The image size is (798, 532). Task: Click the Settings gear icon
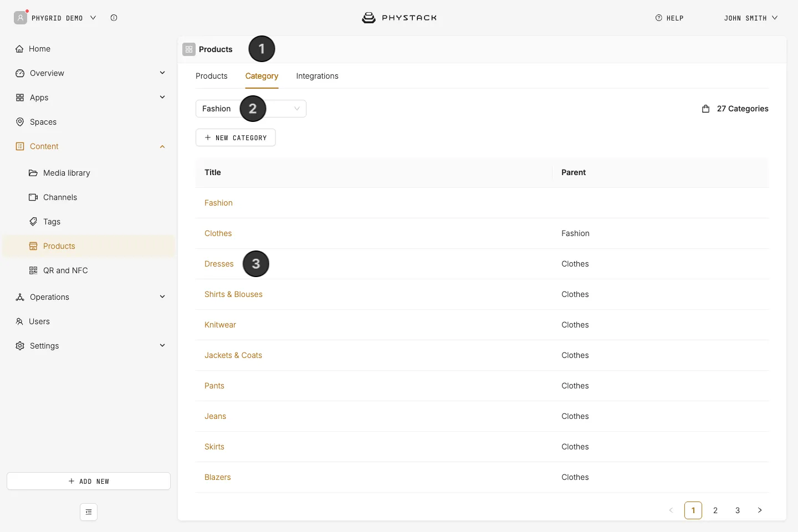pyautogui.click(x=20, y=346)
